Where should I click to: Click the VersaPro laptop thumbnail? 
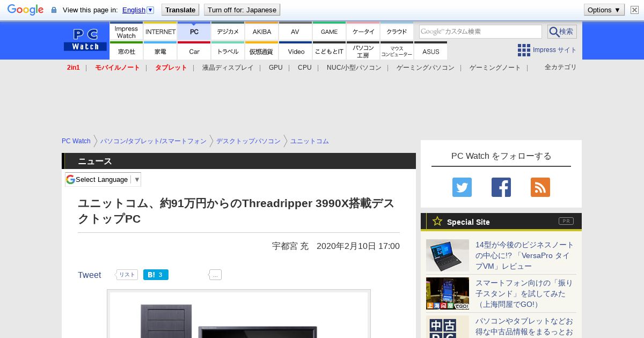(x=448, y=255)
